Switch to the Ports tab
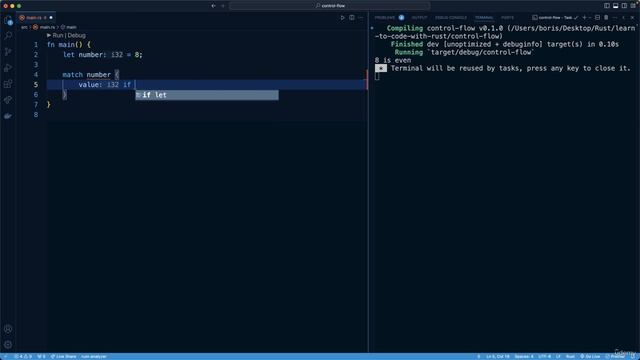Viewport: 640px width, 360px height. (x=507, y=18)
